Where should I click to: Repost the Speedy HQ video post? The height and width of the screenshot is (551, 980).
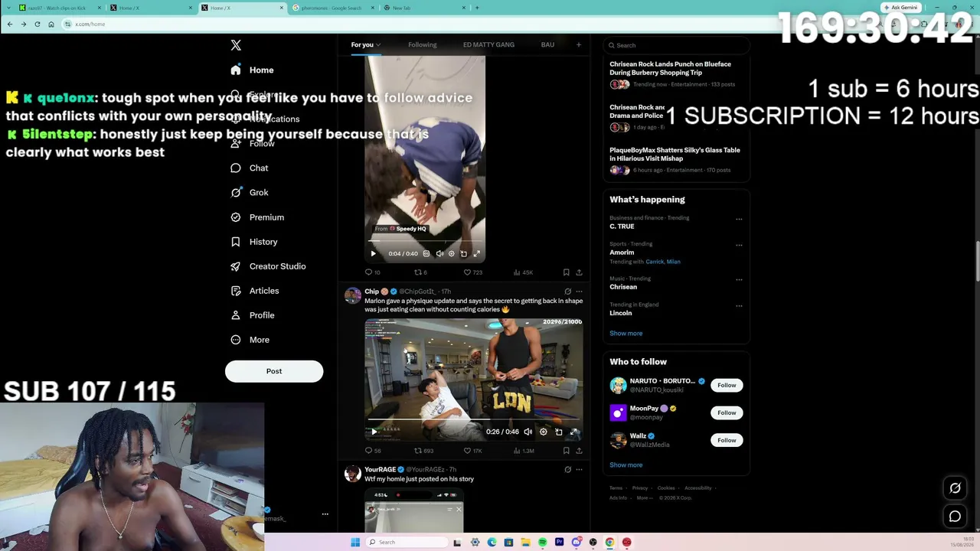420,272
